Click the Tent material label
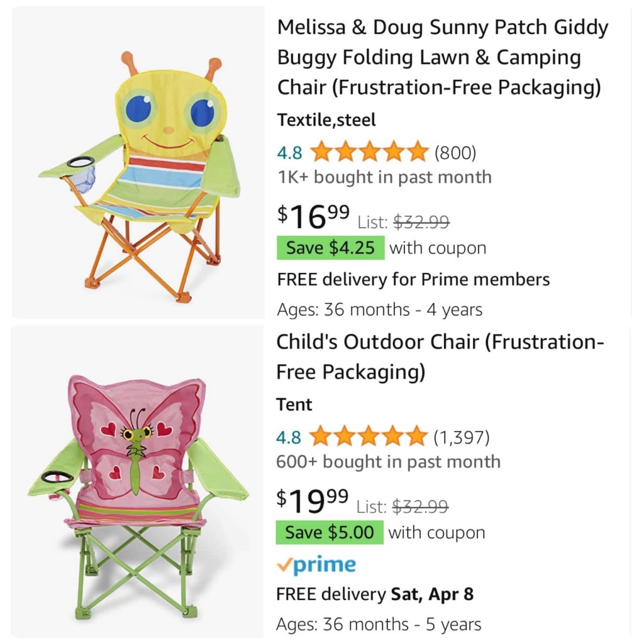The height and width of the screenshot is (644, 644). click(294, 404)
